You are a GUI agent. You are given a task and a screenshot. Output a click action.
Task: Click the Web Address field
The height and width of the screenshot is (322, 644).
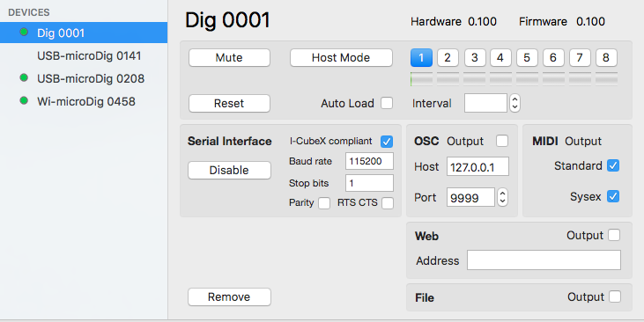click(x=544, y=260)
